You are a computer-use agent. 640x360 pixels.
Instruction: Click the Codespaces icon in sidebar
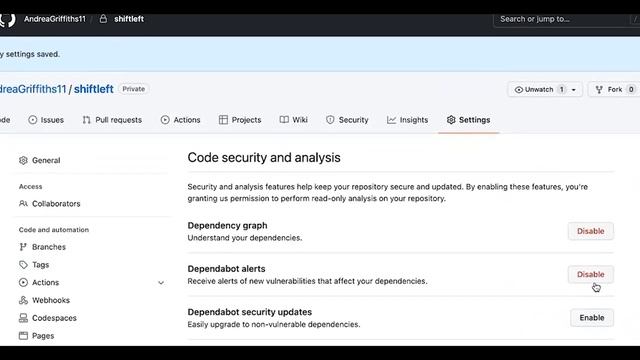[23, 318]
